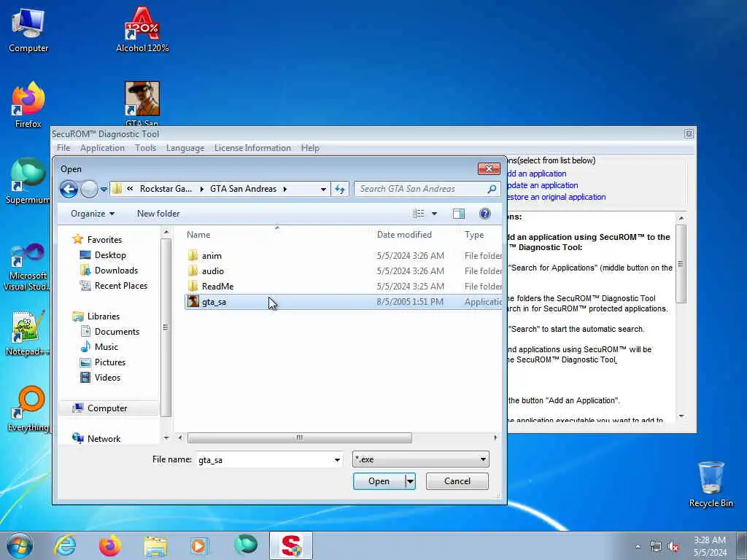The image size is (747, 560).
Task: Open Supermium desktop shortcut
Action: 28,182
